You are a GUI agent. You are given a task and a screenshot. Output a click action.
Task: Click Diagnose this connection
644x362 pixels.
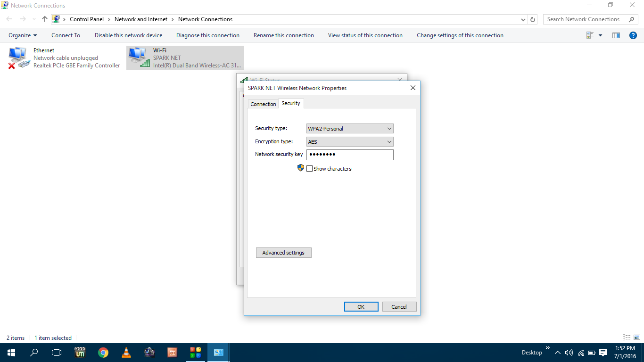click(207, 35)
